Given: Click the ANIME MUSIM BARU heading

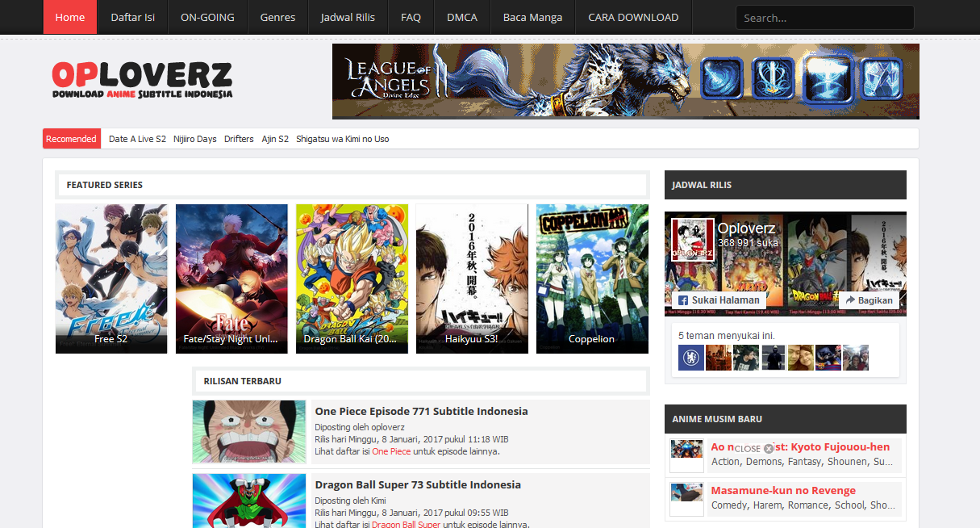Looking at the screenshot, I should tap(717, 419).
